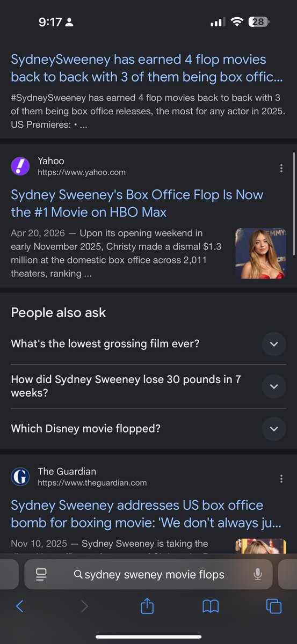
Task: Open the Guardian box office bomb article
Action: pos(146,514)
